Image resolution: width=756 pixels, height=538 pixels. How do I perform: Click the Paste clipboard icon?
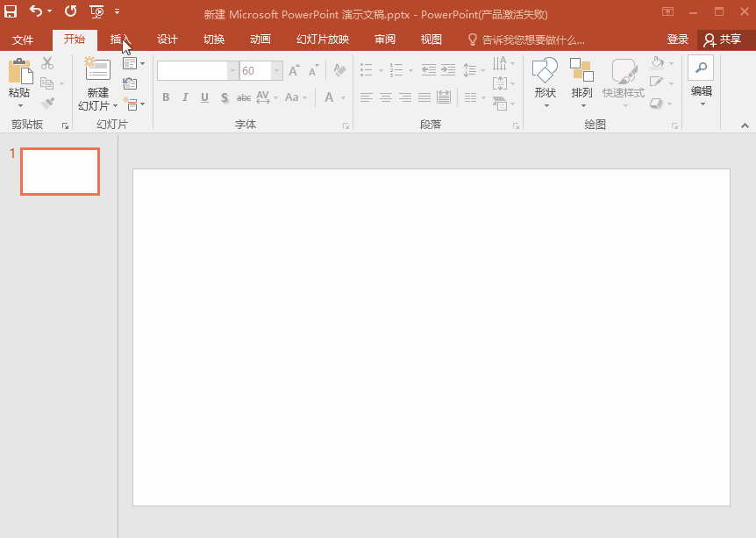click(18, 73)
